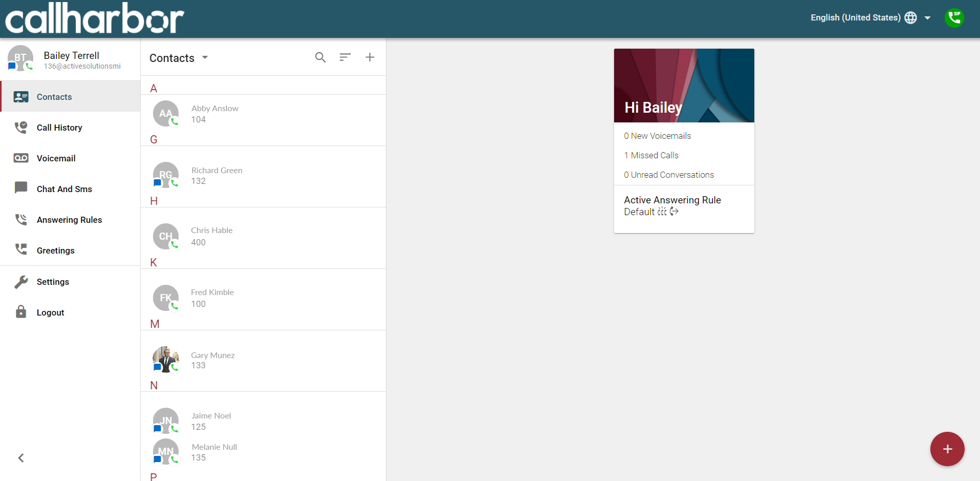Open Settings in sidebar
980x481 pixels.
click(71, 282)
